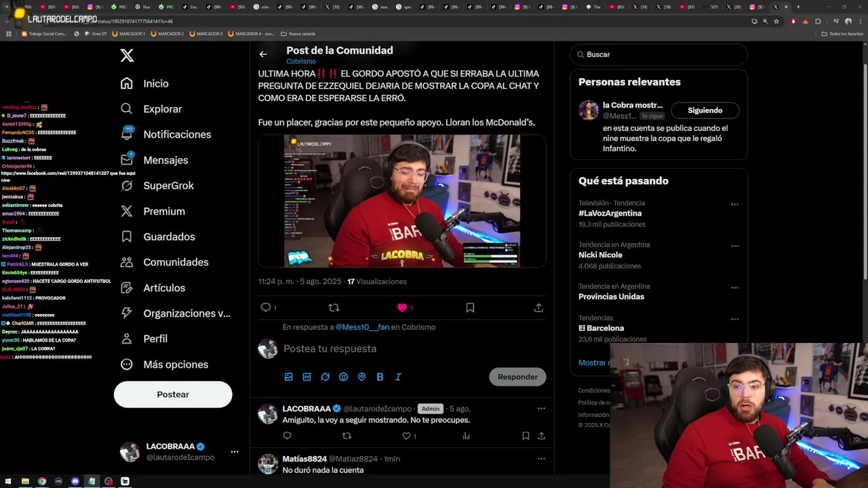Toggle bold formatting in reply
This screenshot has height=488, width=868.
click(x=380, y=377)
